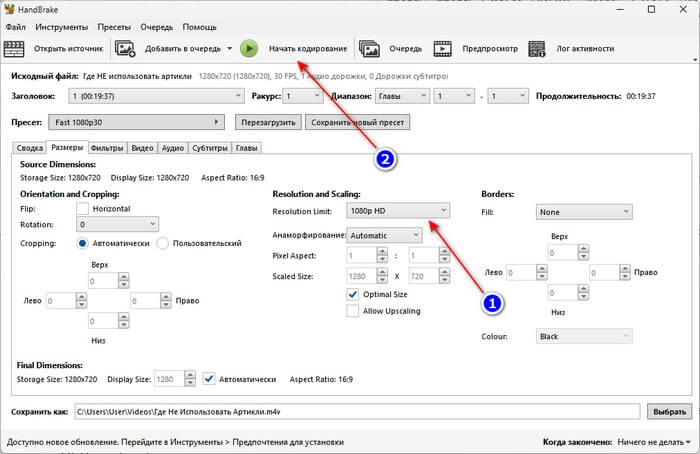Click the green Start Encode play icon
The image size is (700, 454).
pyautogui.click(x=249, y=49)
